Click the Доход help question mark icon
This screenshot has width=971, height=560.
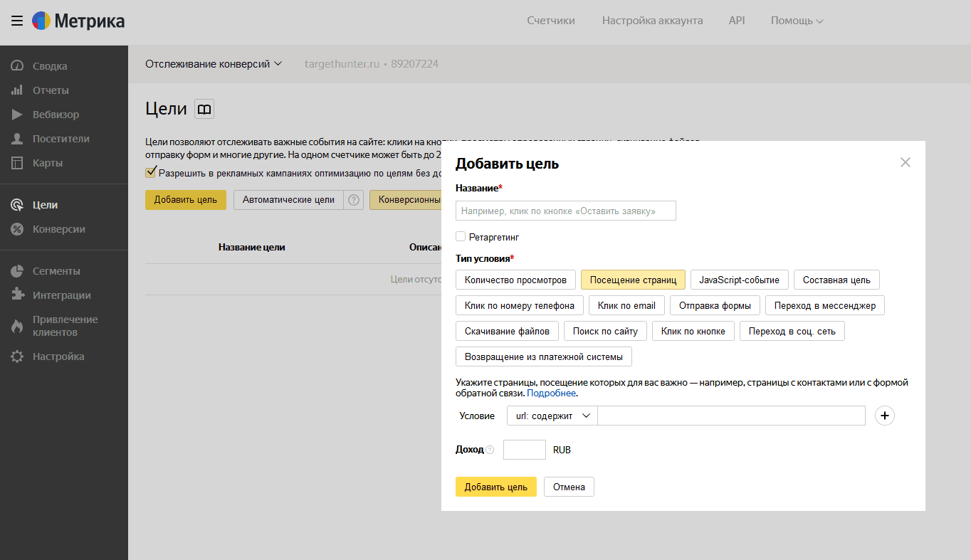click(490, 450)
